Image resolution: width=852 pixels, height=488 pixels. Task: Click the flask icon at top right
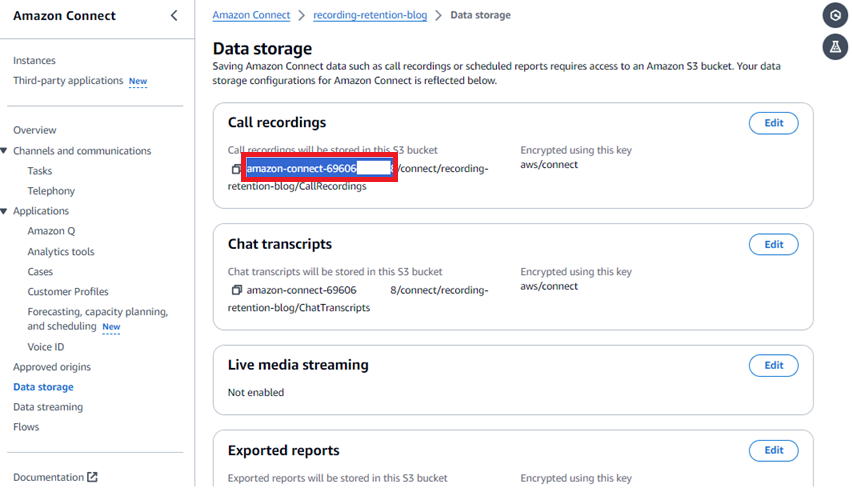pyautogui.click(x=834, y=47)
